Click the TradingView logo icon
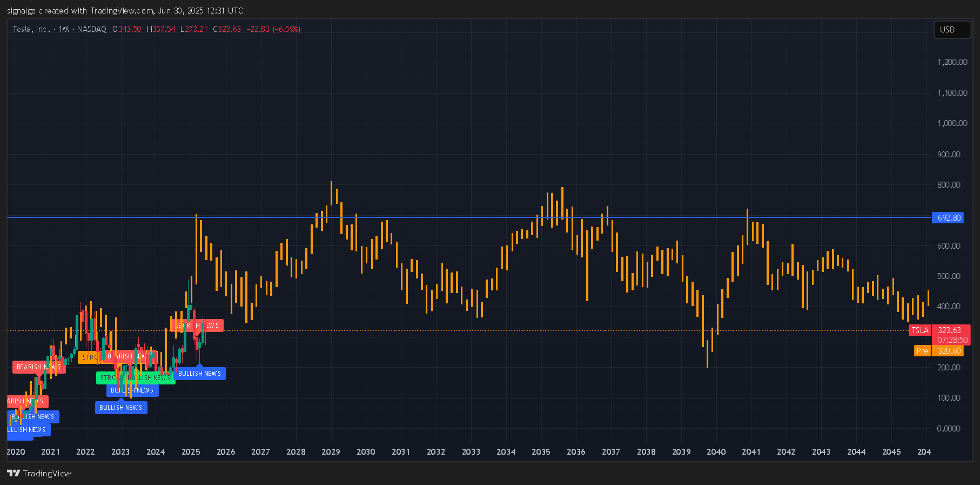The width and height of the screenshot is (980, 485). point(14,473)
